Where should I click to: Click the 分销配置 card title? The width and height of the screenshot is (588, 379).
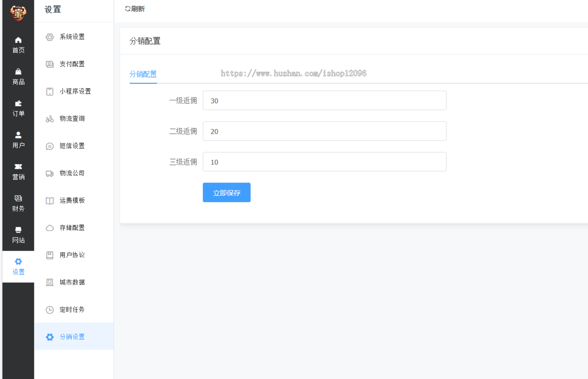(145, 41)
